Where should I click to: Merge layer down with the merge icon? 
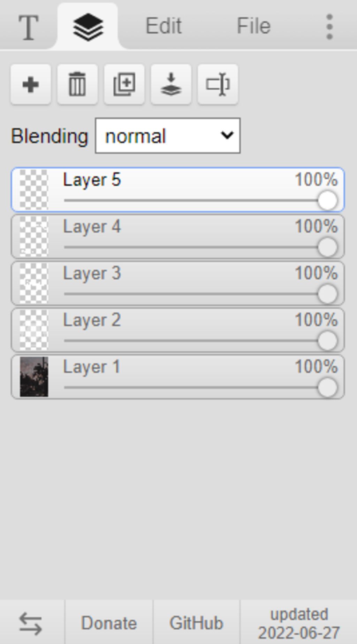pos(171,84)
